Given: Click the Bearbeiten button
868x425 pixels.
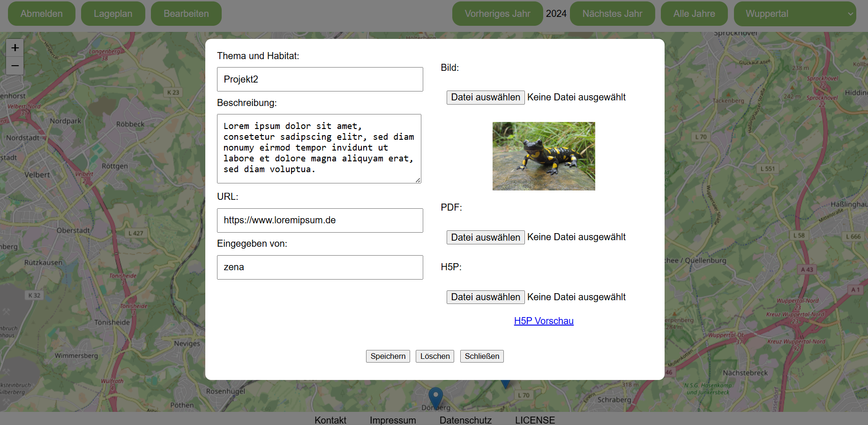Looking at the screenshot, I should (186, 14).
